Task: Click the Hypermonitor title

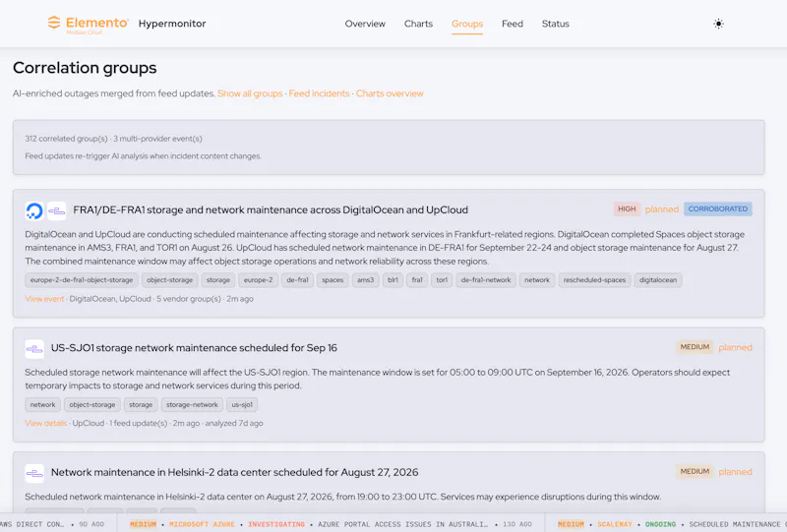Action: click(x=172, y=24)
